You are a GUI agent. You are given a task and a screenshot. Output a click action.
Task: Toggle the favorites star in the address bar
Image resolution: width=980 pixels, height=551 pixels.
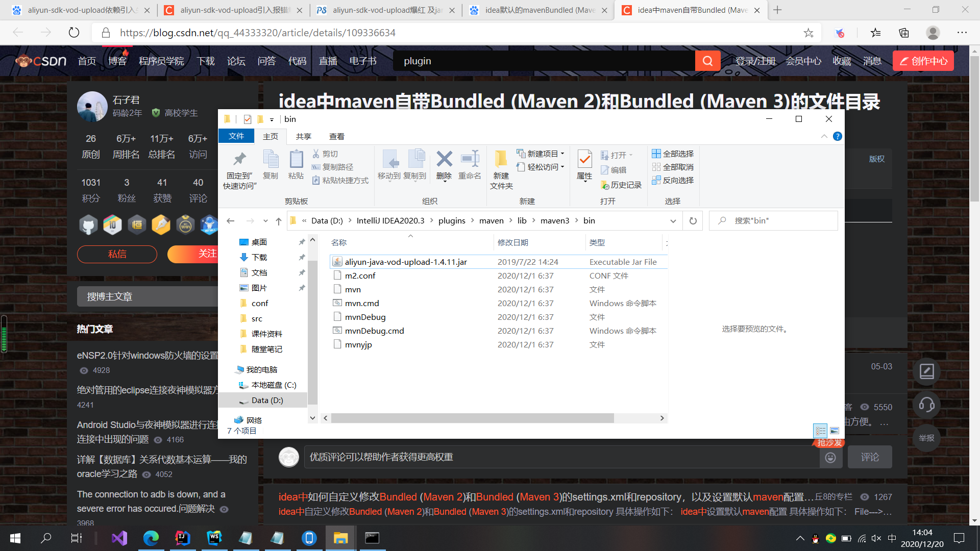808,32
